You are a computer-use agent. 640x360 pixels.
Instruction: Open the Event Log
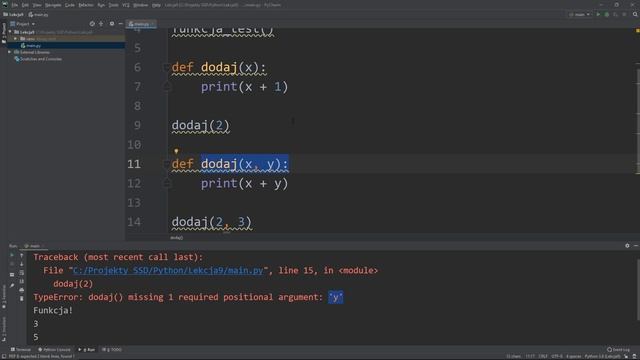618,349
